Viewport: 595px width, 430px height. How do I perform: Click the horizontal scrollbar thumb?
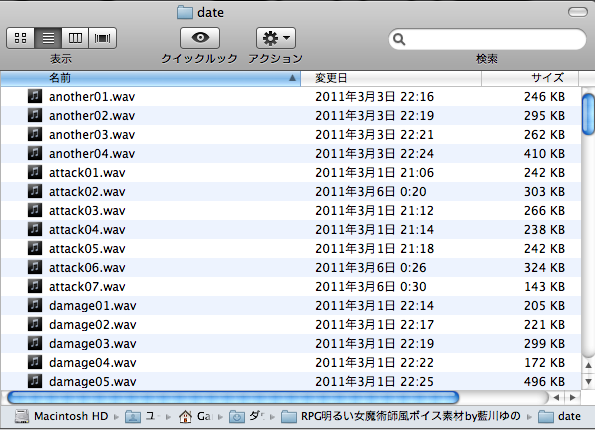coord(233,397)
